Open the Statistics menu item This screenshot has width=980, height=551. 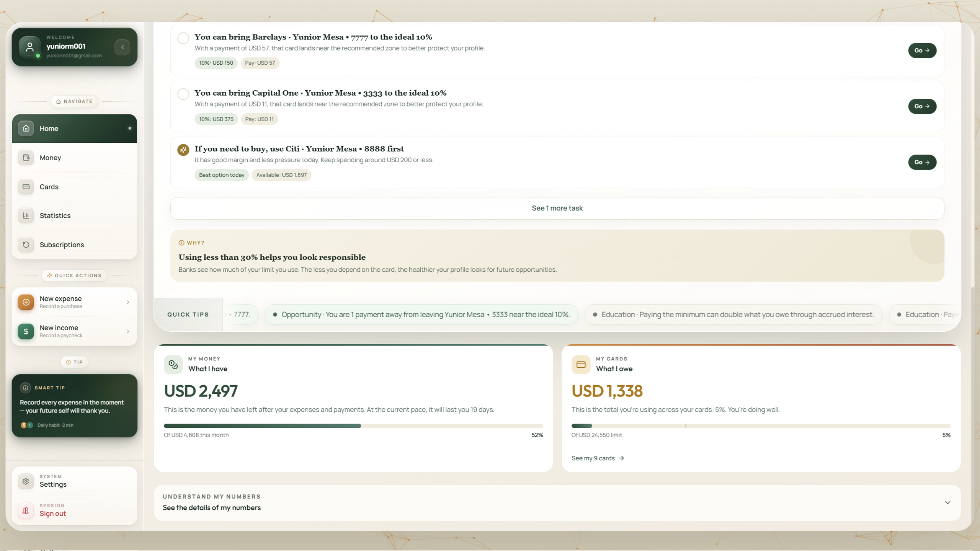(x=75, y=215)
